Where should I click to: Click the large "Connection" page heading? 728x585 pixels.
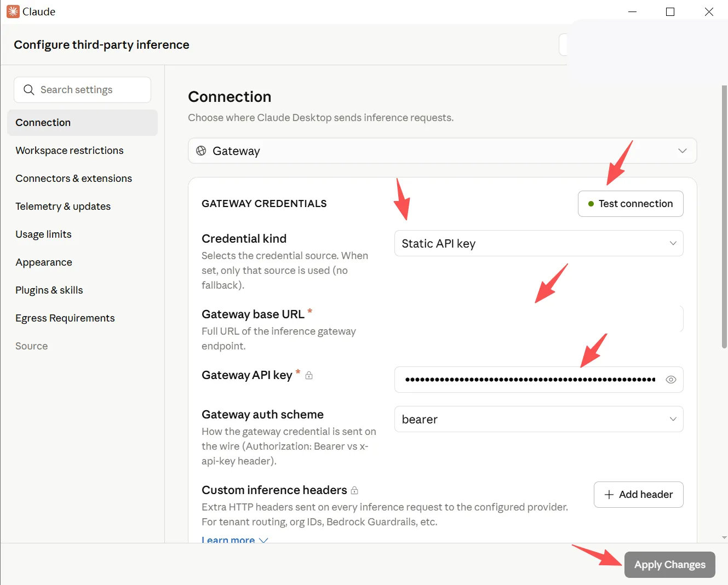point(230,97)
